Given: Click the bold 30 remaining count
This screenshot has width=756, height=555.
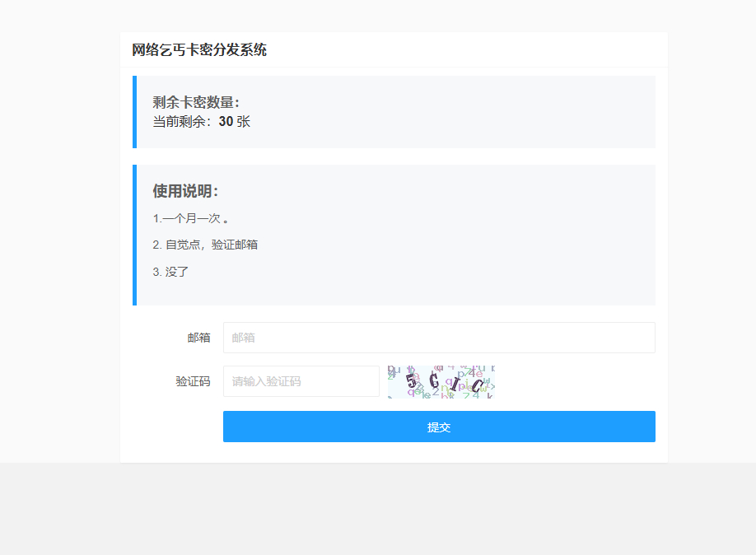Looking at the screenshot, I should click(x=226, y=122).
